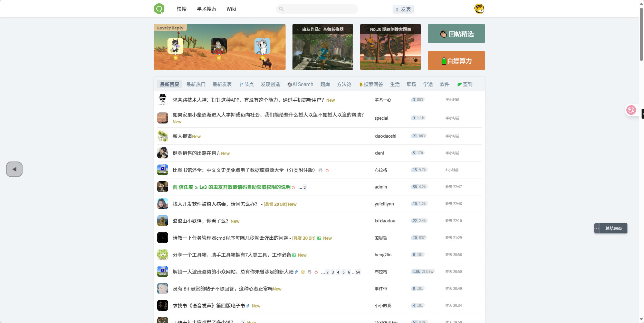Go to page 54 of 解锁一大波 thread

pos(358,272)
